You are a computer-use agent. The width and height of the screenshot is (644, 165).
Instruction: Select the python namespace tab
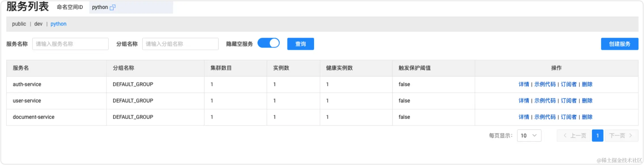coord(58,24)
